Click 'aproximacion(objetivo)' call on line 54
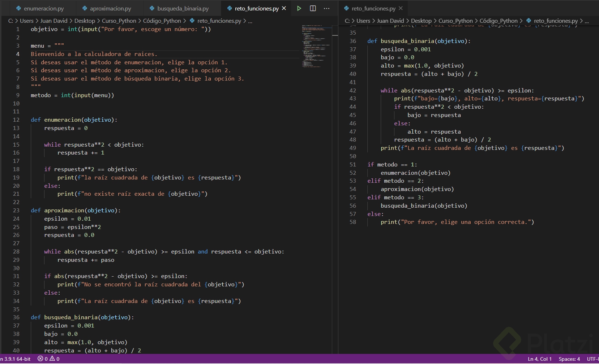This screenshot has height=364, width=599. pos(417,189)
